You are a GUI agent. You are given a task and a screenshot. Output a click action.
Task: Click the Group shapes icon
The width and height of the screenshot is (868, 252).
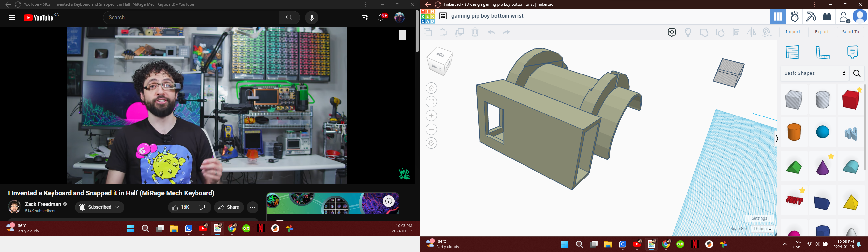pyautogui.click(x=704, y=32)
